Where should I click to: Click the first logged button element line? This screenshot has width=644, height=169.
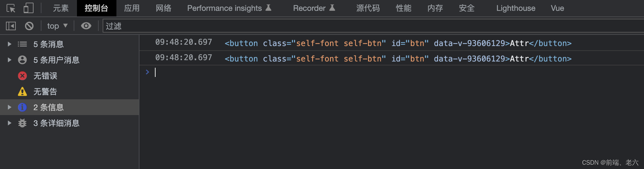(x=391, y=43)
